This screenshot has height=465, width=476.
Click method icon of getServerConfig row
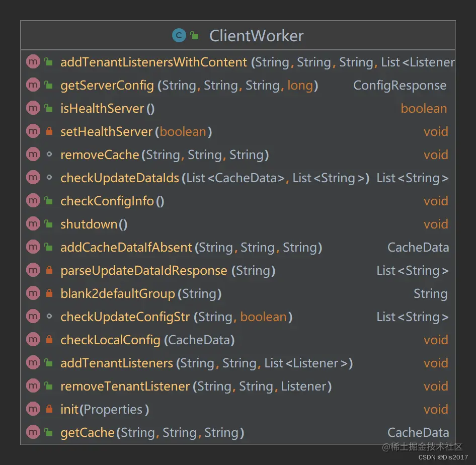(x=33, y=85)
